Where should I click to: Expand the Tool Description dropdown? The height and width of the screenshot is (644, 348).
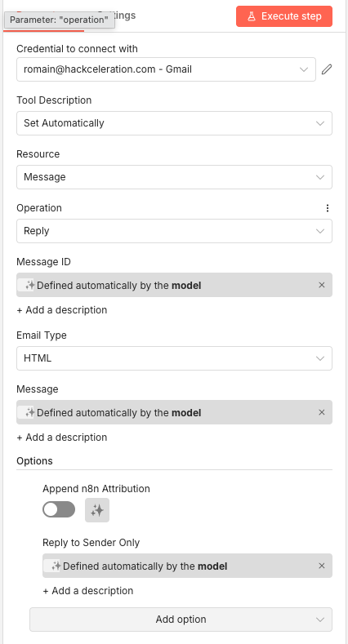(174, 123)
